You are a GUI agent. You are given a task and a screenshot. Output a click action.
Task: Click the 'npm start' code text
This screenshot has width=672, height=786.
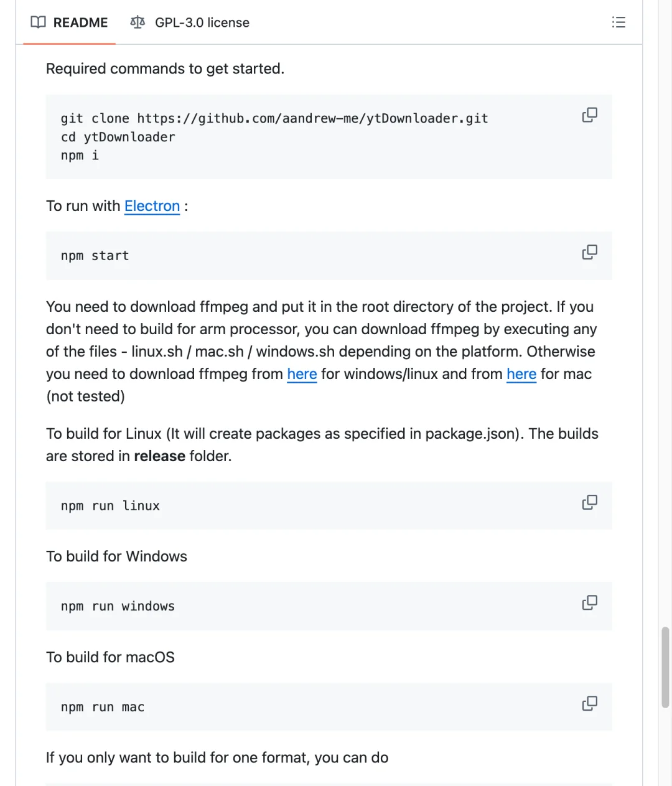(95, 256)
